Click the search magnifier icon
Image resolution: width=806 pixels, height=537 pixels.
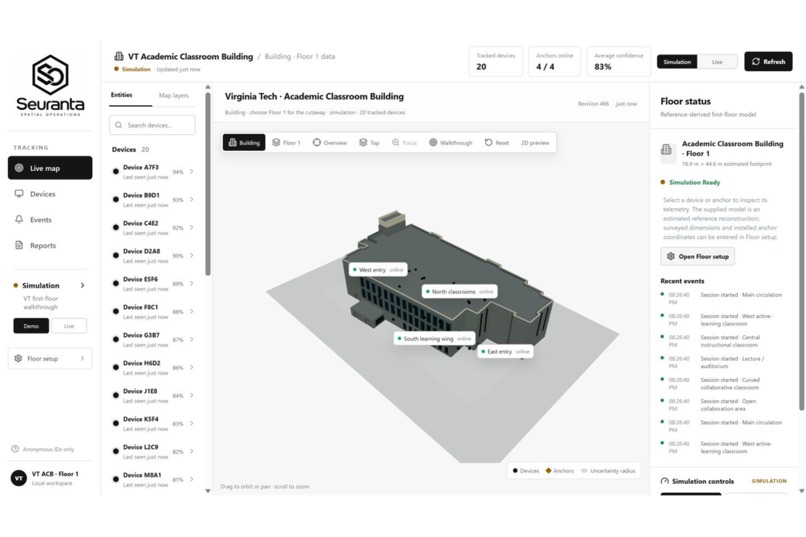click(x=119, y=125)
